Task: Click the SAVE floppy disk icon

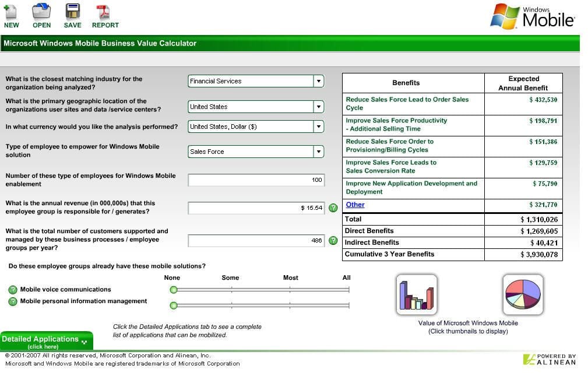Action: (x=72, y=16)
